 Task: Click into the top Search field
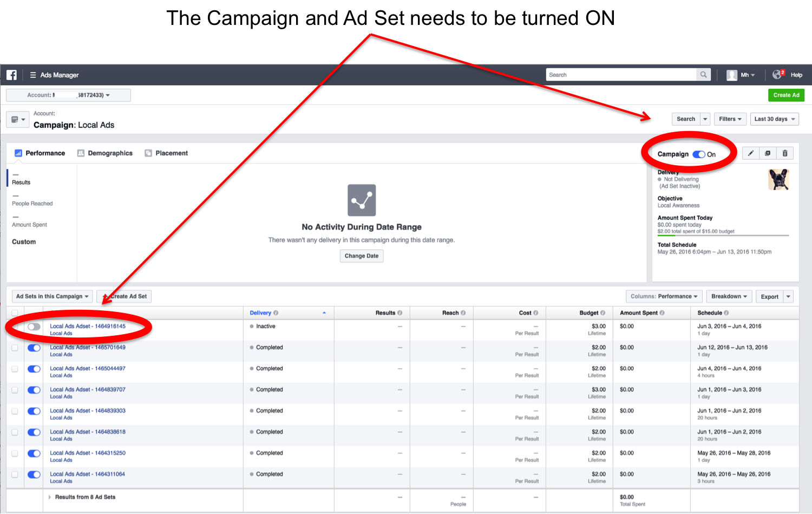[x=621, y=75]
